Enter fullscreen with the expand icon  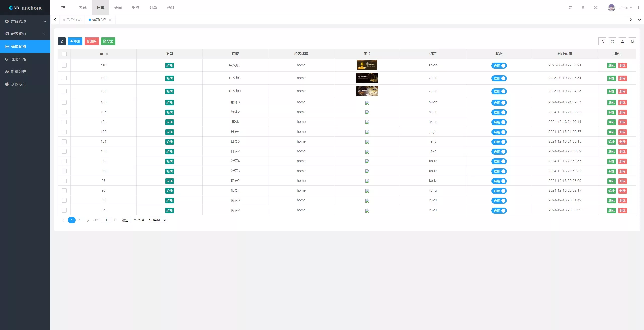pos(596,8)
